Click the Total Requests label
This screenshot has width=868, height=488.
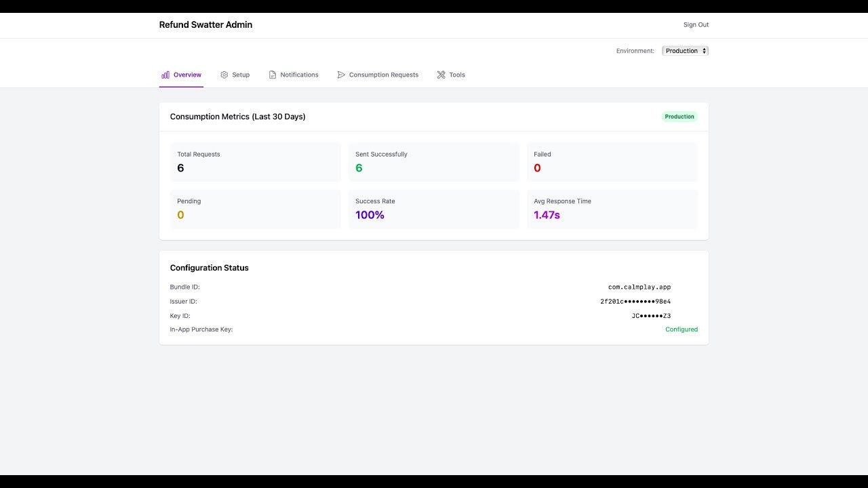point(199,154)
